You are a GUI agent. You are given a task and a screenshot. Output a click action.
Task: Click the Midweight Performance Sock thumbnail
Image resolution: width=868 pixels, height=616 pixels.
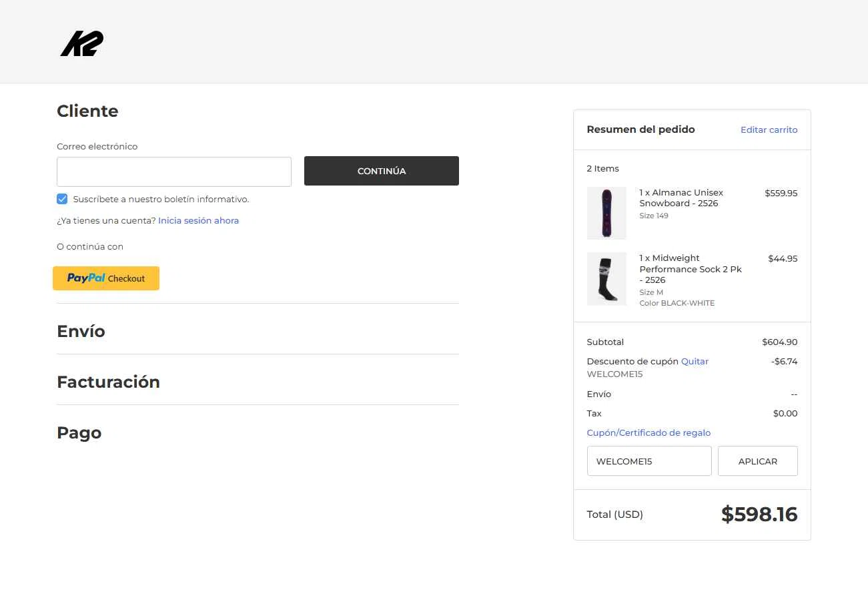(606, 279)
